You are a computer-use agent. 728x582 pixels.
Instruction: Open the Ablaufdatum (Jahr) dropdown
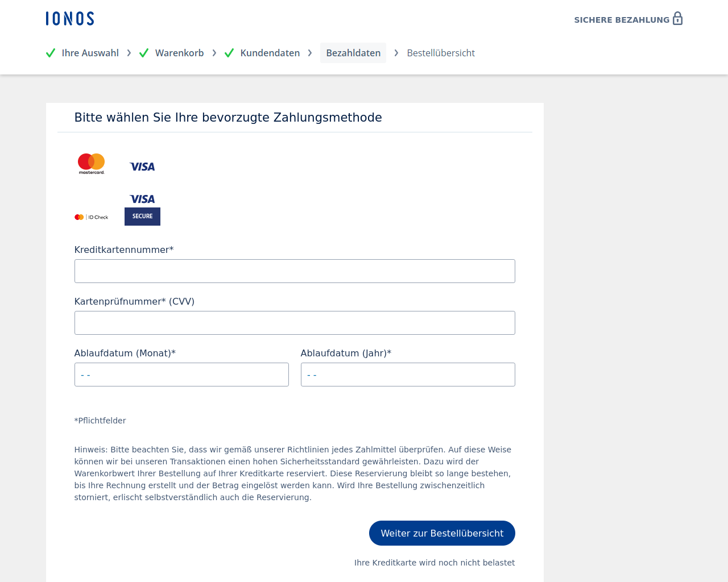pyautogui.click(x=408, y=375)
